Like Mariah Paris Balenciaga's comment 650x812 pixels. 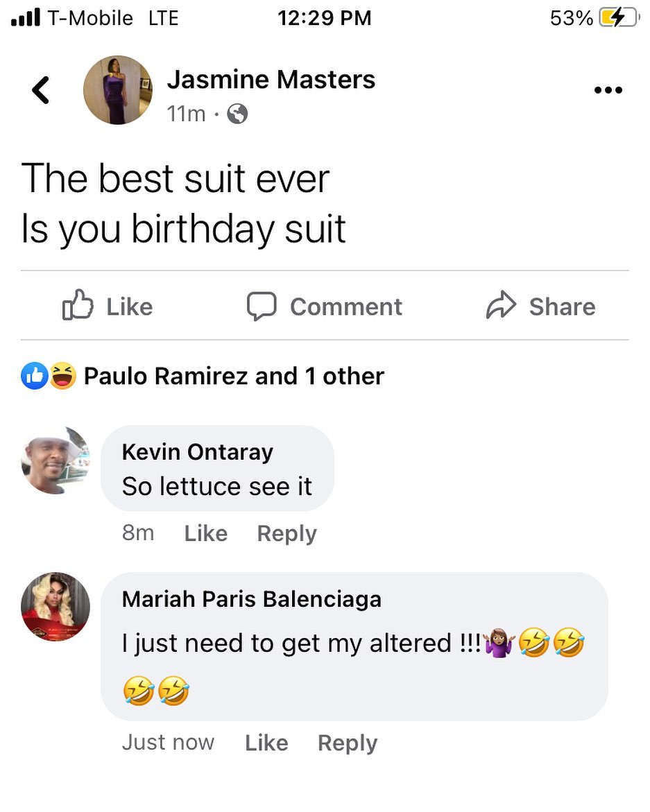point(266,743)
